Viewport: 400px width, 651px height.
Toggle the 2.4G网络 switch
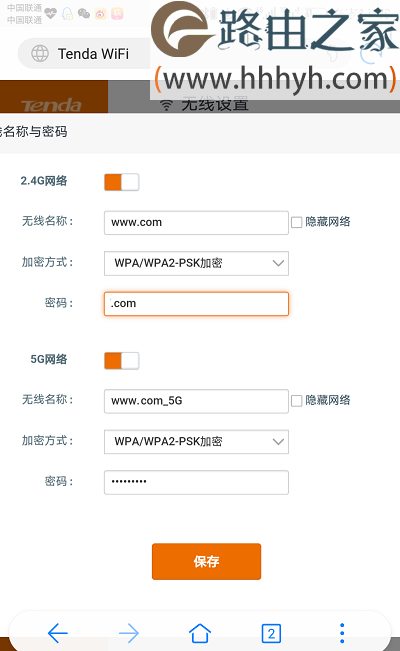point(121,182)
